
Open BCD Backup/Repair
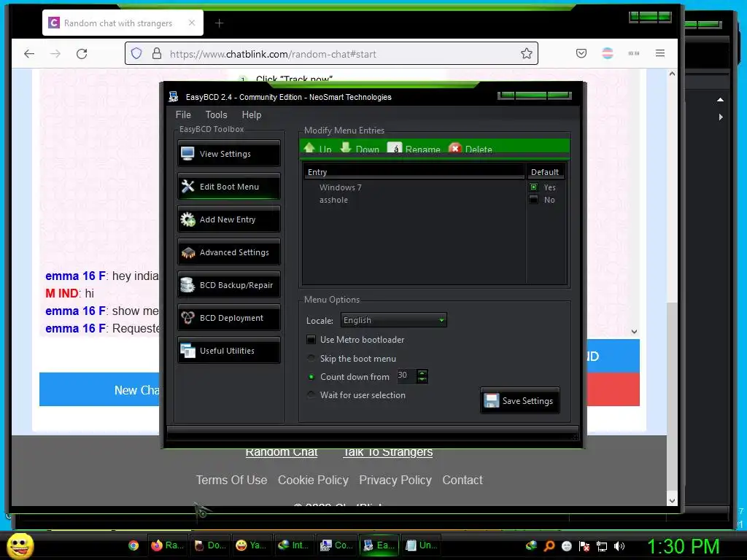click(229, 285)
